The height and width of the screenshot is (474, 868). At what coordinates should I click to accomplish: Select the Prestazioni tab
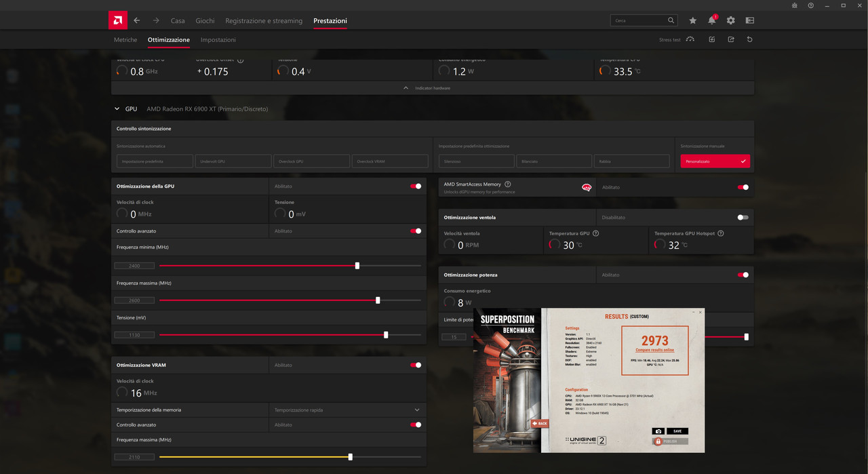(330, 21)
